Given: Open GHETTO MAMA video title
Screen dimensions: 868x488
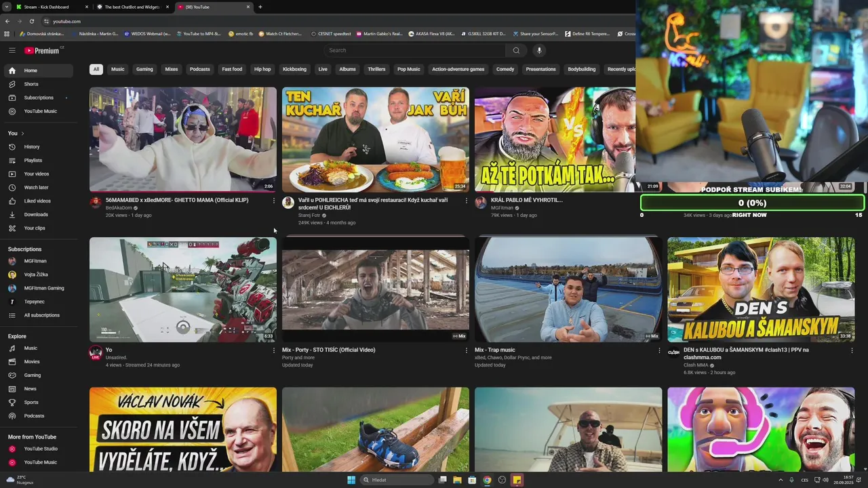Looking at the screenshot, I should tap(177, 200).
